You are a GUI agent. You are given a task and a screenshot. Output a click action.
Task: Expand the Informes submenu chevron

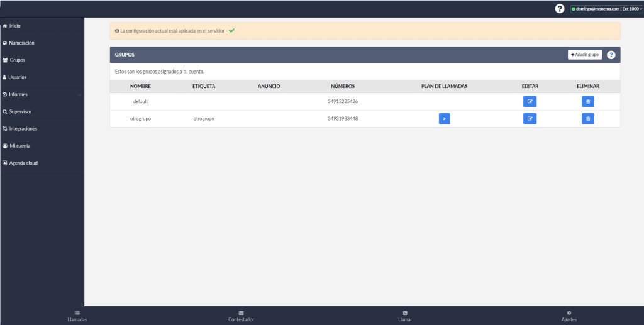click(79, 95)
